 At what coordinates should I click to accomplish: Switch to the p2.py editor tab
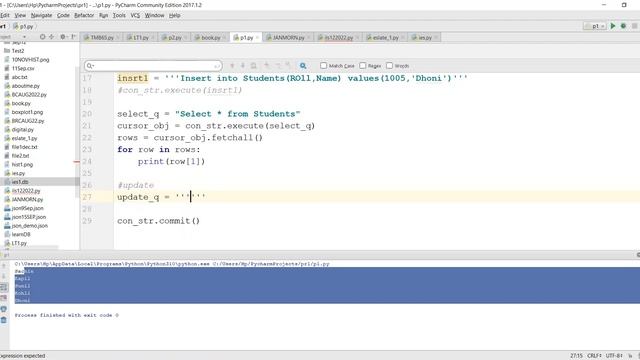[x=174, y=37]
